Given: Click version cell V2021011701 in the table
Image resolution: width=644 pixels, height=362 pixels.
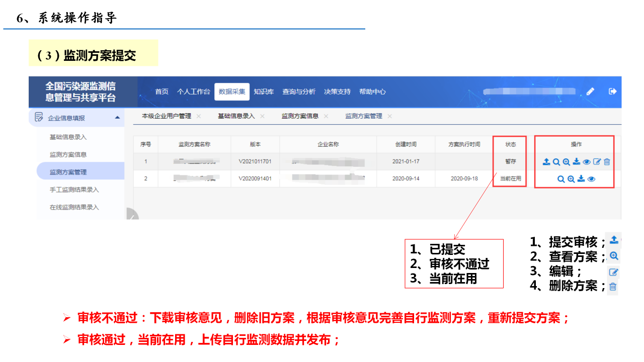Looking at the screenshot, I should pyautogui.click(x=255, y=162).
